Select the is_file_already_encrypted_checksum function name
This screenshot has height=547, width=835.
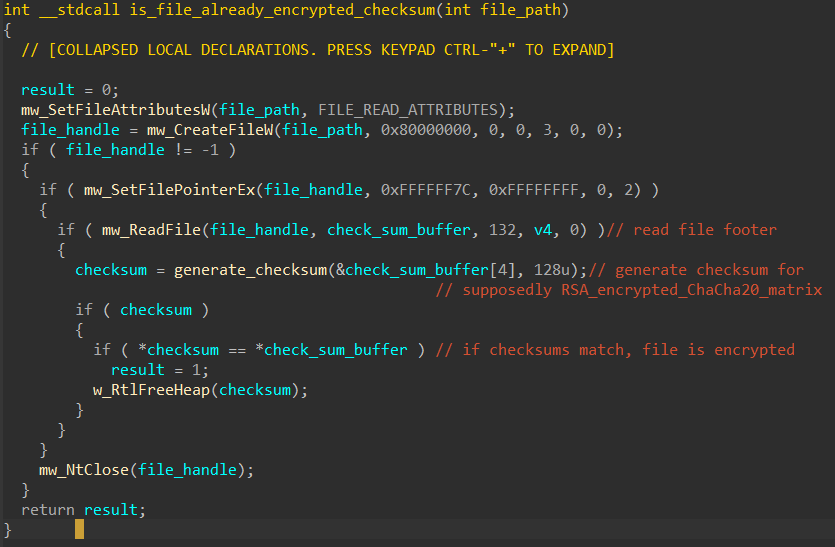[282, 10]
